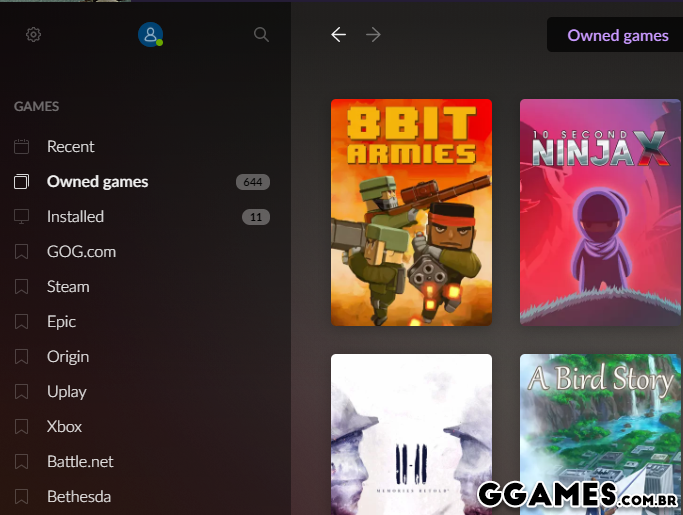Image resolution: width=683 pixels, height=515 pixels.
Task: Open the Epic sidebar bookmark
Action: tap(61, 322)
